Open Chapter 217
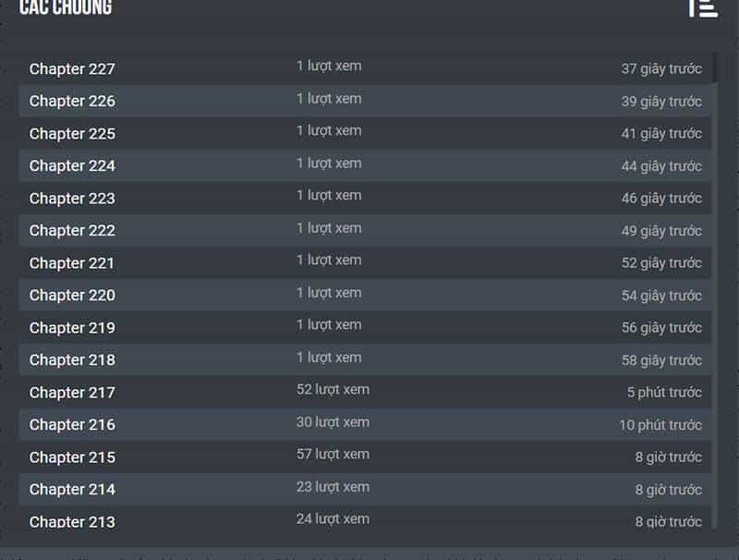739x560 pixels. [72, 393]
